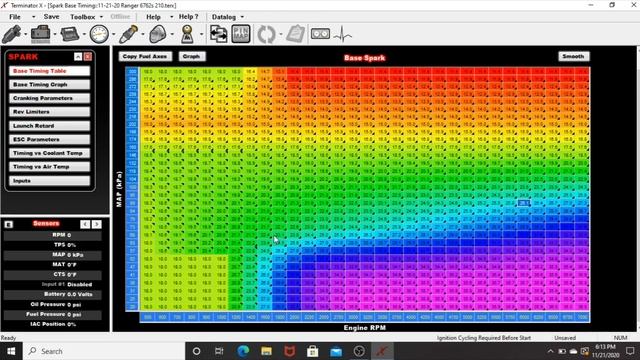The width and height of the screenshot is (640, 360).
Task: Click Save in the menu bar
Action: tap(51, 17)
